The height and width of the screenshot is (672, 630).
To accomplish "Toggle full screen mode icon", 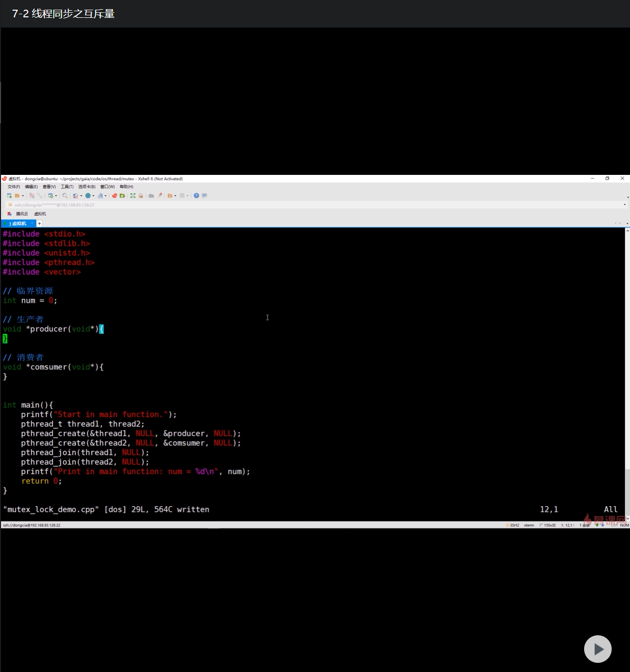I will [x=133, y=196].
